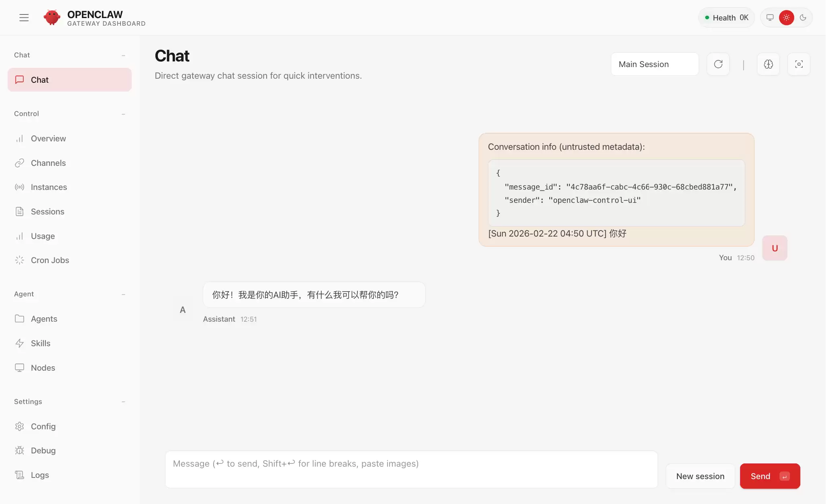Click the OpenClaw red mascot logo
The width and height of the screenshot is (826, 504).
pyautogui.click(x=52, y=18)
